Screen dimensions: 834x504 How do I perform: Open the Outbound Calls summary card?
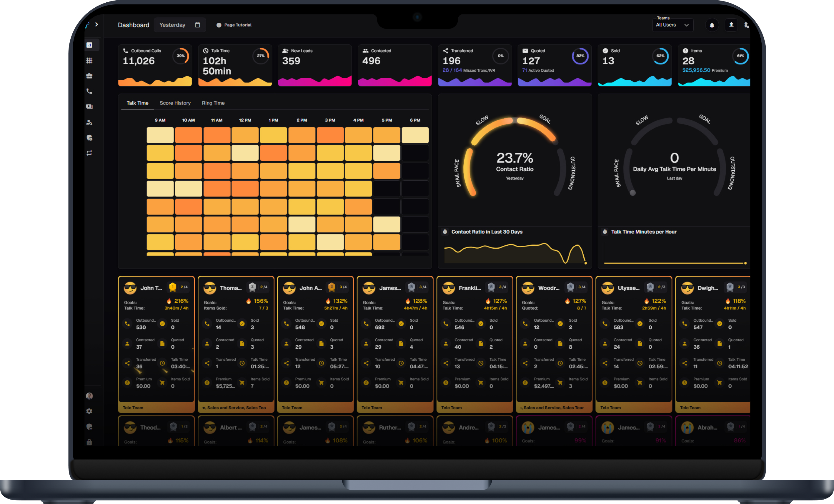click(155, 65)
